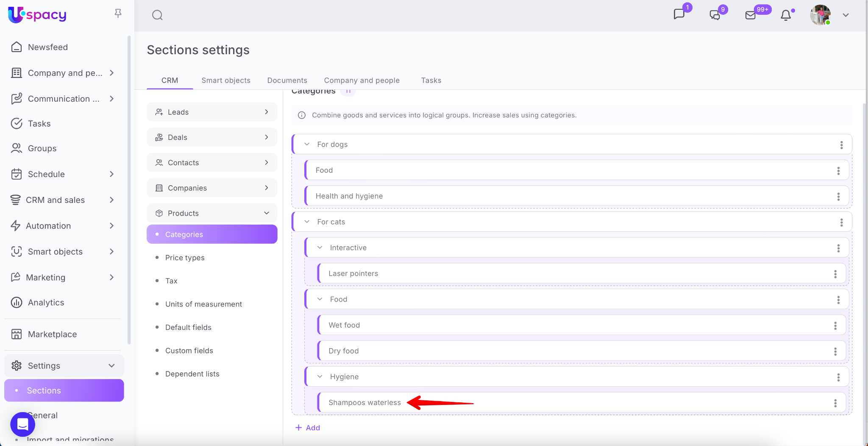Open Price types settings

tap(185, 258)
